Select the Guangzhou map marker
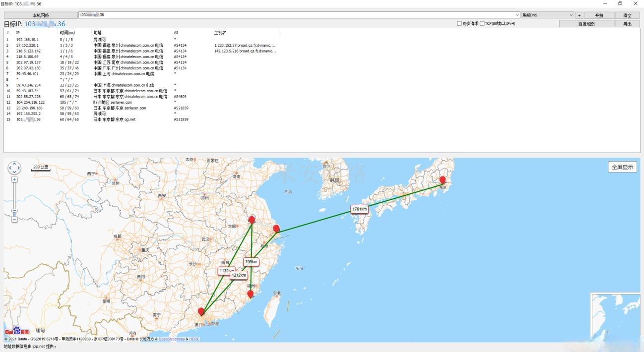 tap(201, 312)
